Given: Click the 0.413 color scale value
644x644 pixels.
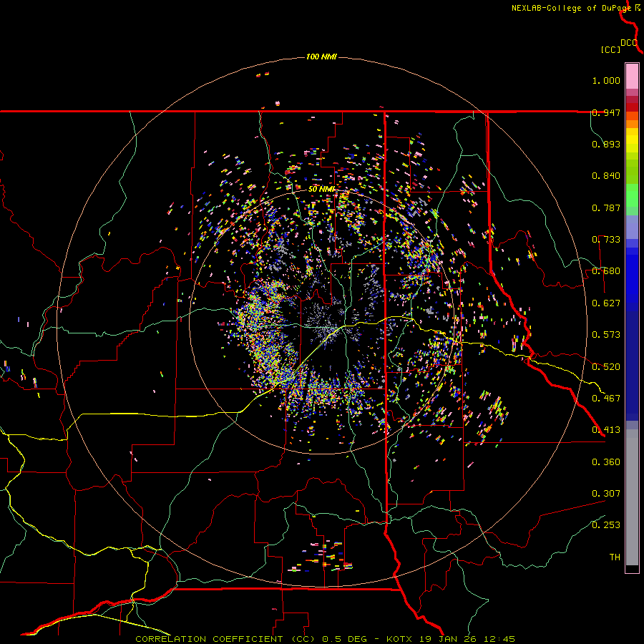Looking at the screenshot, I should coord(606,430).
